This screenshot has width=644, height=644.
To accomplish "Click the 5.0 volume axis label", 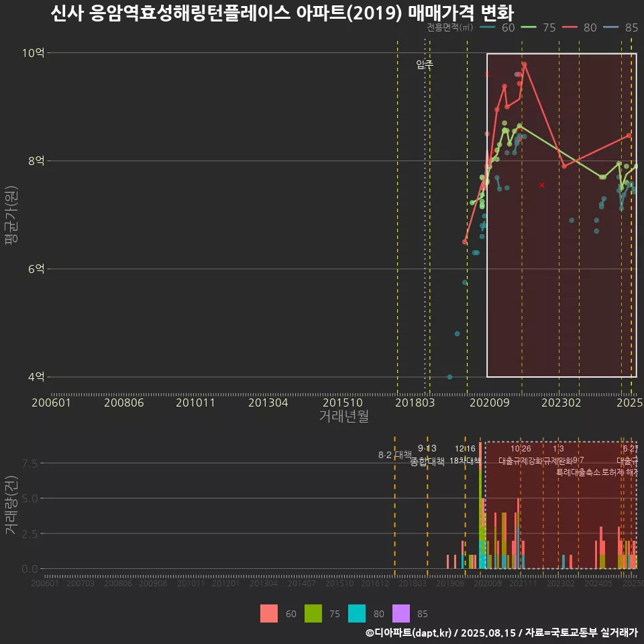I will coord(30,498).
